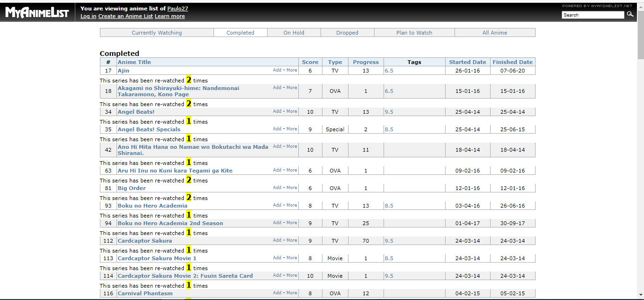This screenshot has height=300, width=644.
Task: Sort by Anime Title column header
Action: coord(134,62)
